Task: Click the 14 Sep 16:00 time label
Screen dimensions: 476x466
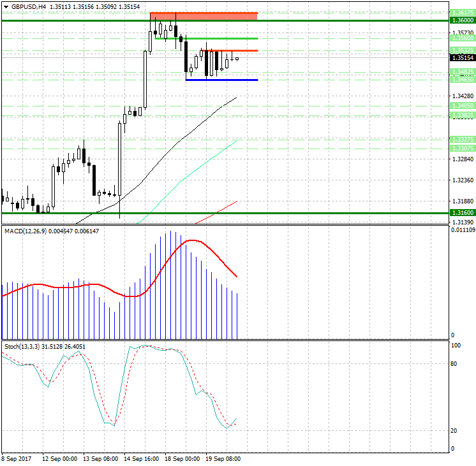Action: pyautogui.click(x=141, y=459)
